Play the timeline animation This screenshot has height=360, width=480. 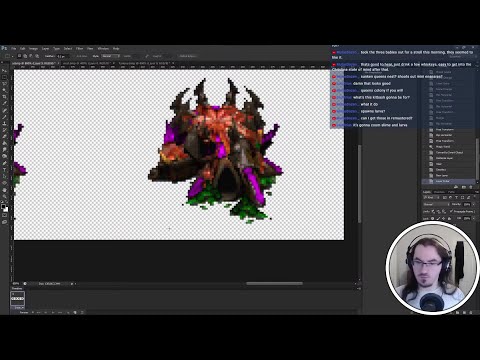pos(53,312)
